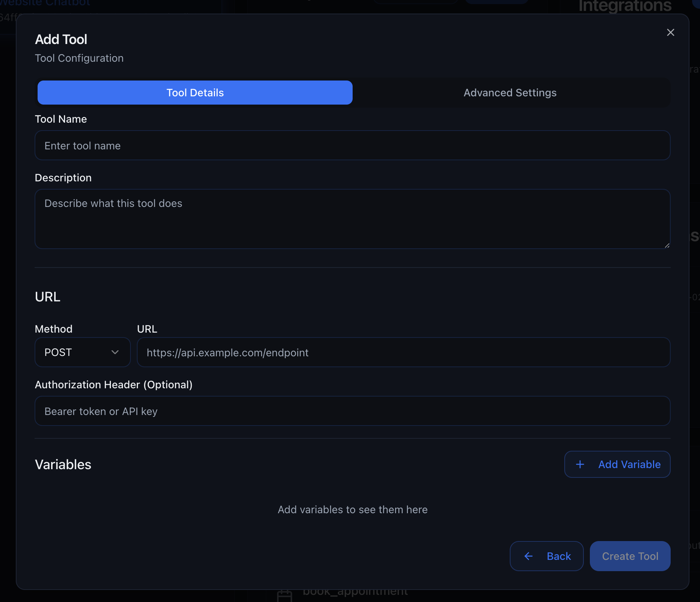Select the Tool Details tab

pyautogui.click(x=194, y=93)
